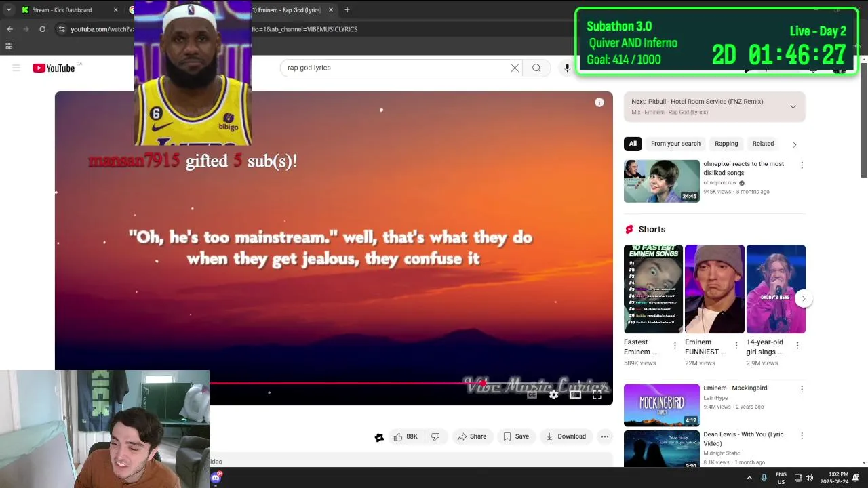Show next Shorts with carousel arrow

click(x=804, y=298)
